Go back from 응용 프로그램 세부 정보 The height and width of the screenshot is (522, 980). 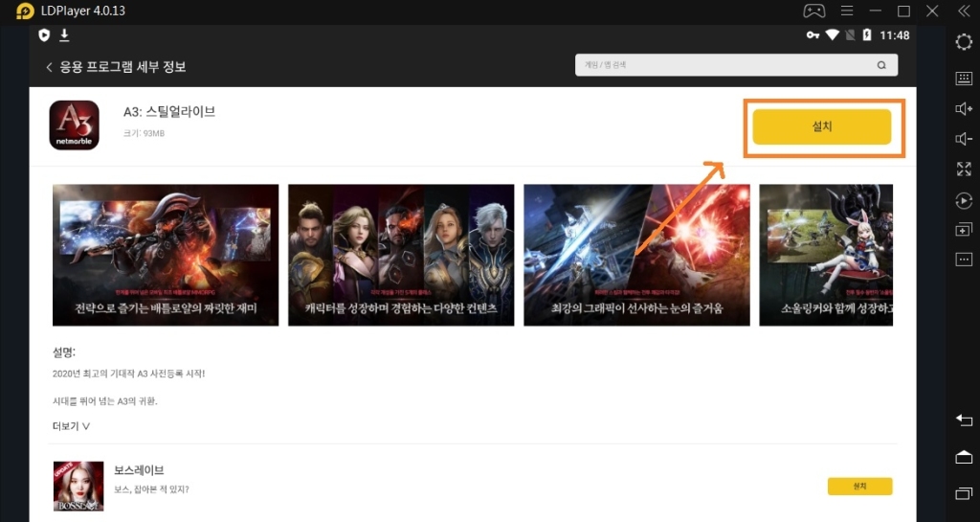click(x=49, y=67)
